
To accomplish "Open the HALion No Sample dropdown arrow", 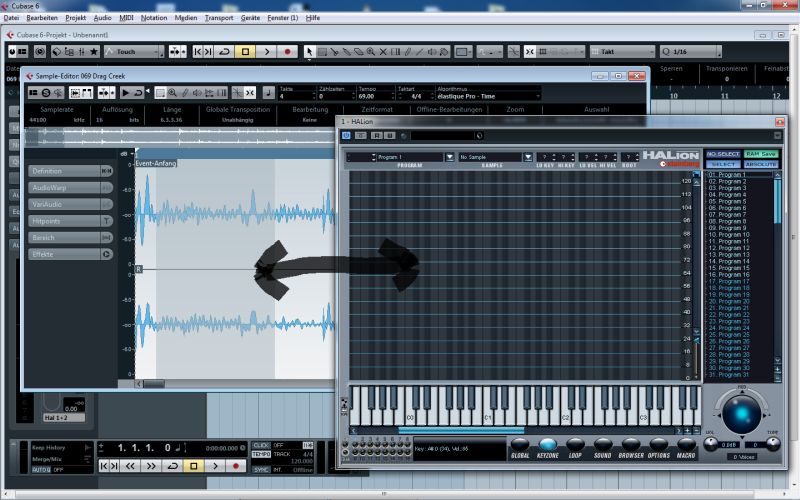I will point(528,157).
